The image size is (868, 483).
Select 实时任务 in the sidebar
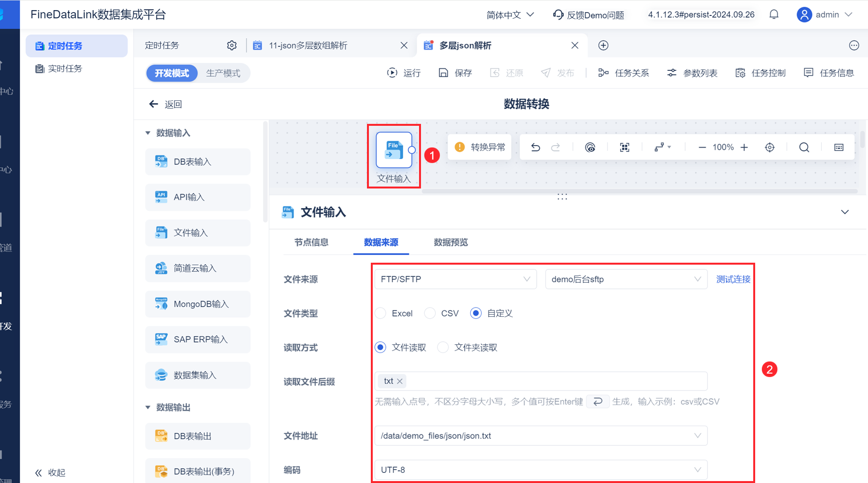point(77,68)
